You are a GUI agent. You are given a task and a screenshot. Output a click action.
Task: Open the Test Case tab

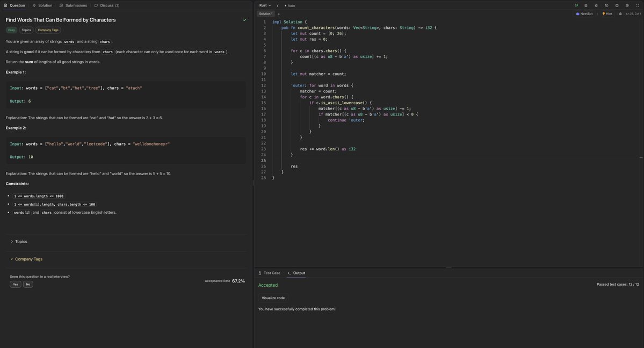[x=270, y=273]
